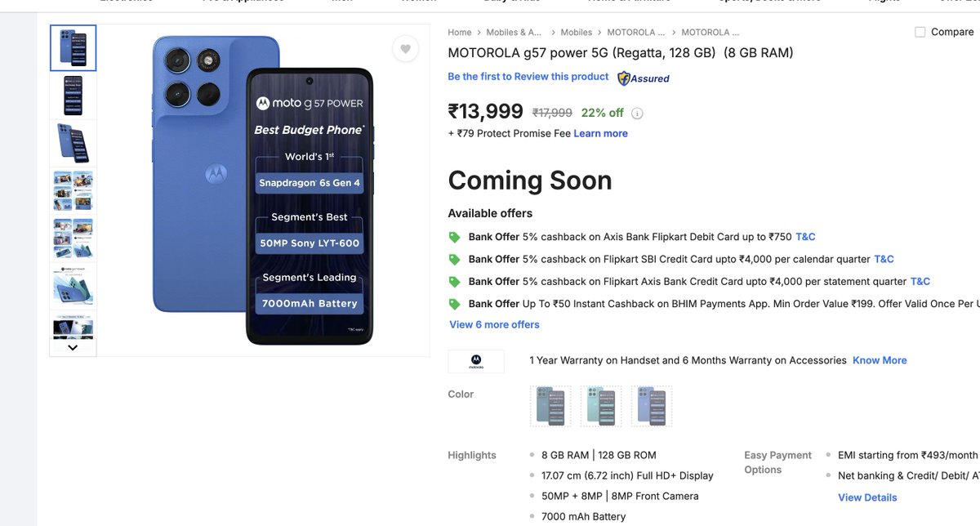
Task: Go to Home breadcrumb
Action: 460,32
